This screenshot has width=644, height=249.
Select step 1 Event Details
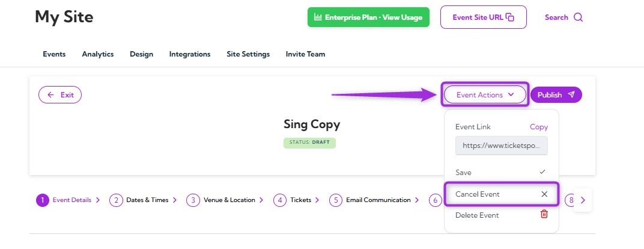[x=66, y=200]
